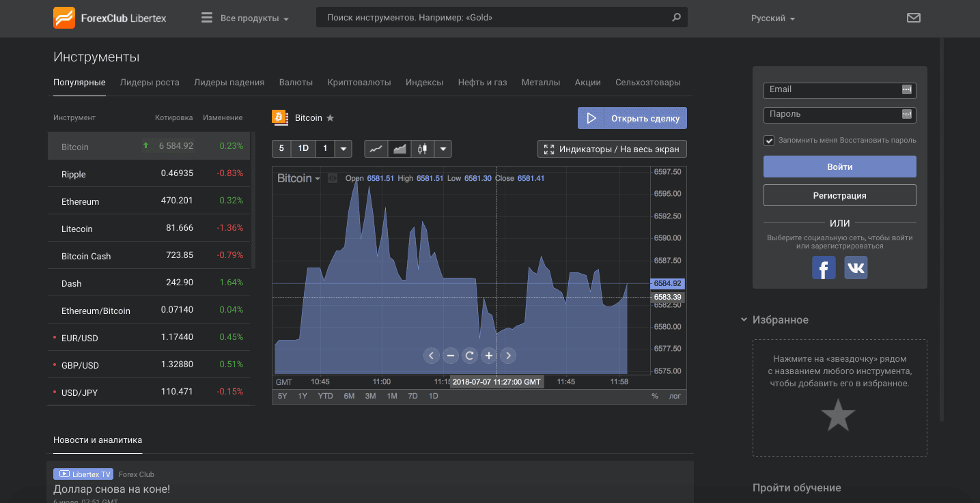Screen dimensions: 980x503
Task: Select the 5Y chart range
Action: coord(282,396)
